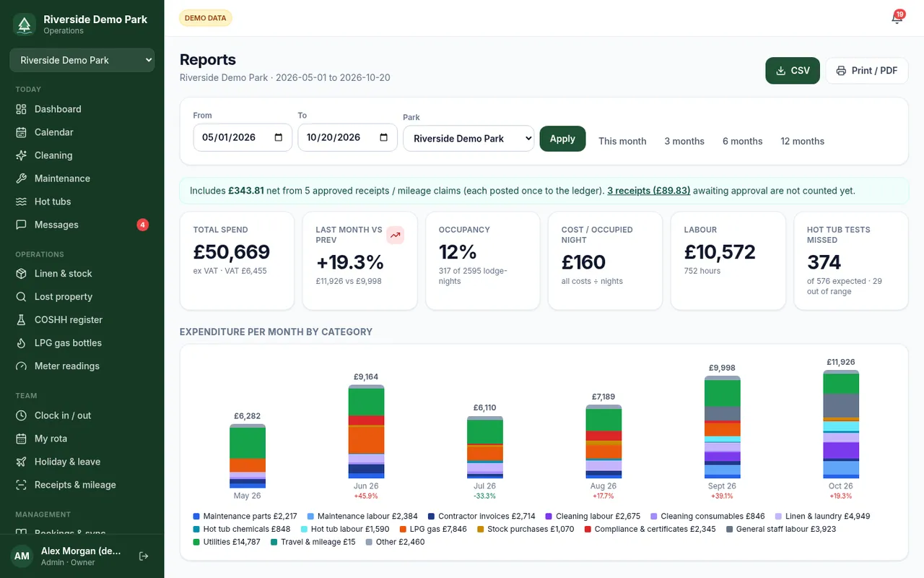Open the 3 receipts (£89.83) link

pyautogui.click(x=648, y=191)
